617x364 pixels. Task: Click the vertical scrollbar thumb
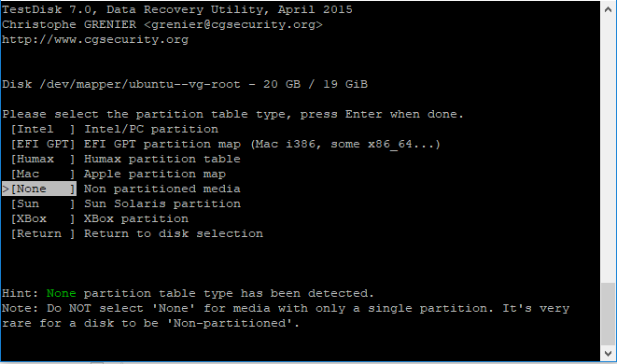pos(609,314)
